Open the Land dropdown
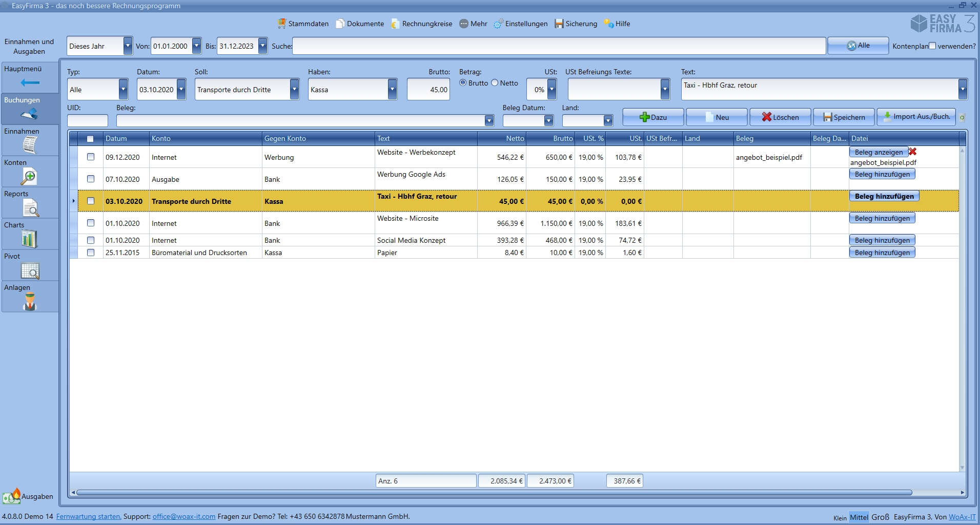 tap(608, 120)
